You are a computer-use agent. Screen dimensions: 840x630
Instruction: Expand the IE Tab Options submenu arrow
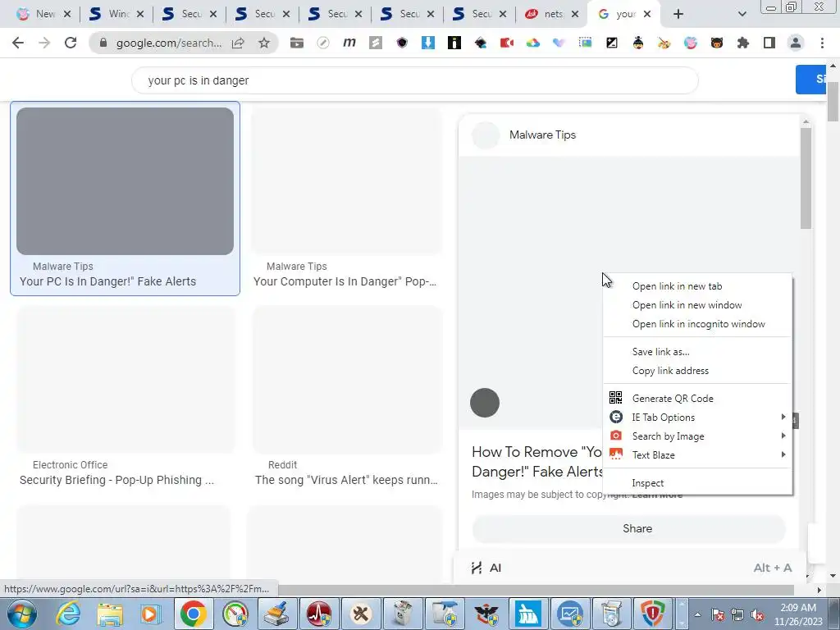pos(783,417)
